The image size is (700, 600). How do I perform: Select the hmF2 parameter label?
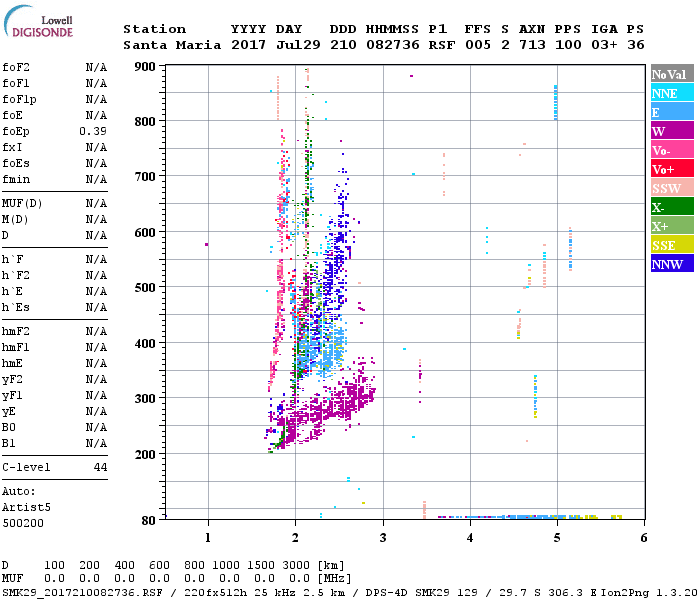[16, 332]
